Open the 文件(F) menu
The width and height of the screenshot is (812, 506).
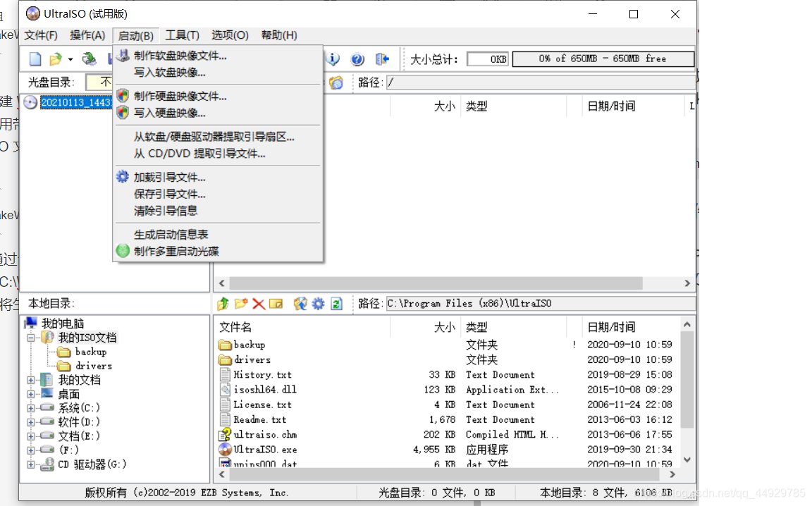(41, 35)
